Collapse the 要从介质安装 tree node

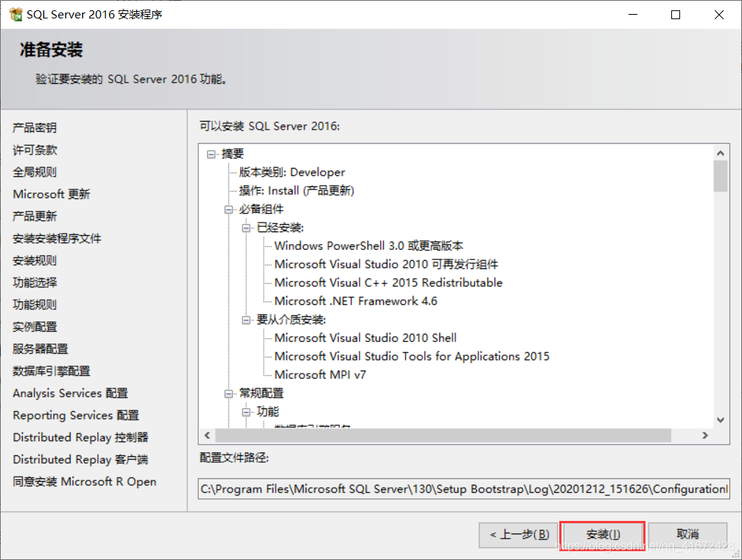(x=246, y=320)
